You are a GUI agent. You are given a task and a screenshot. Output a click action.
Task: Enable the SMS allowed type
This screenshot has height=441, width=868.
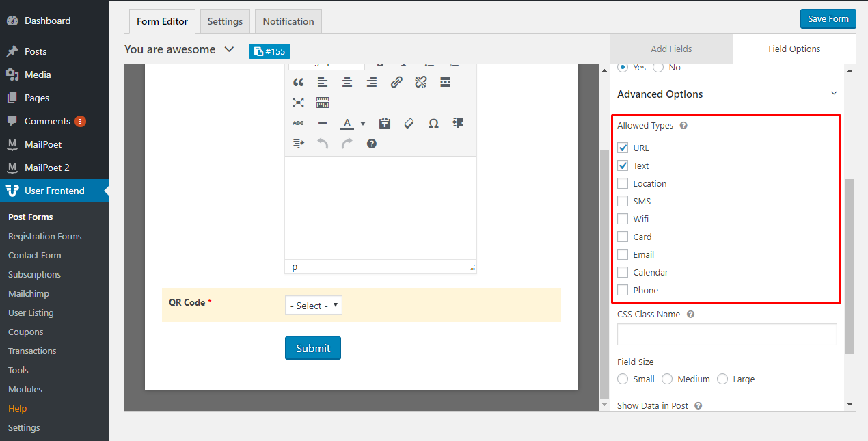[x=623, y=201]
